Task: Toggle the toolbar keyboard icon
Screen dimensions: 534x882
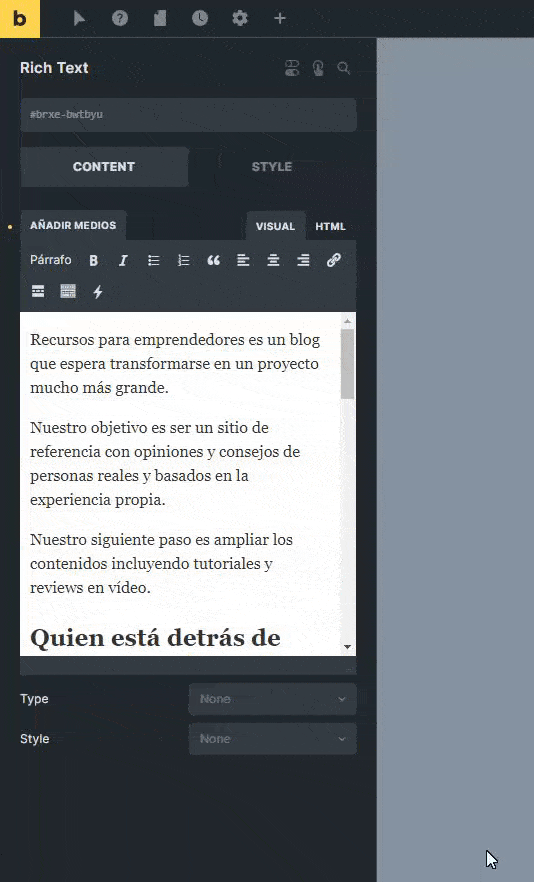Action: (68, 291)
